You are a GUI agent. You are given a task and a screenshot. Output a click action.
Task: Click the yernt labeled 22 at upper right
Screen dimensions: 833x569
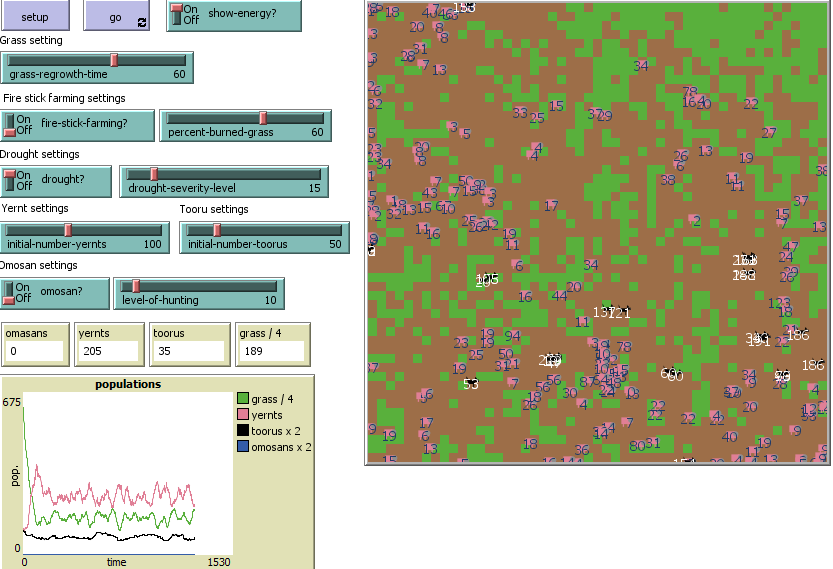pyautogui.click(x=751, y=104)
